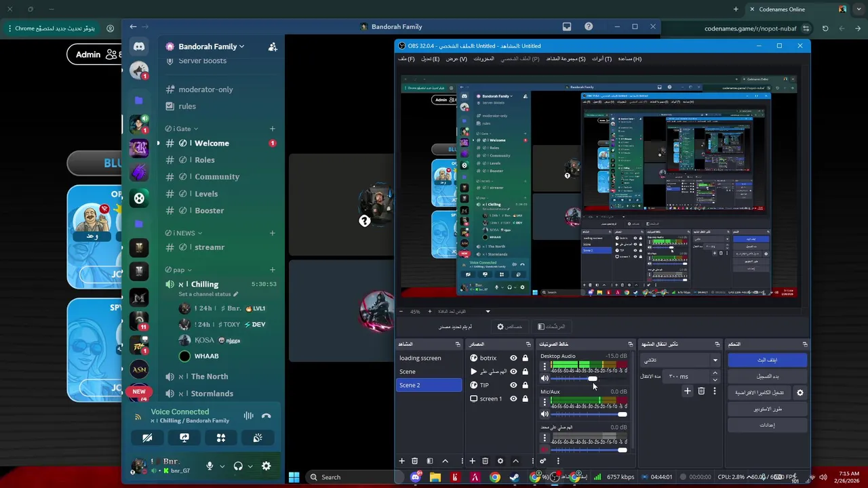Open Discord noise suppression waveform icon
This screenshot has height=488, width=868.
point(248,416)
